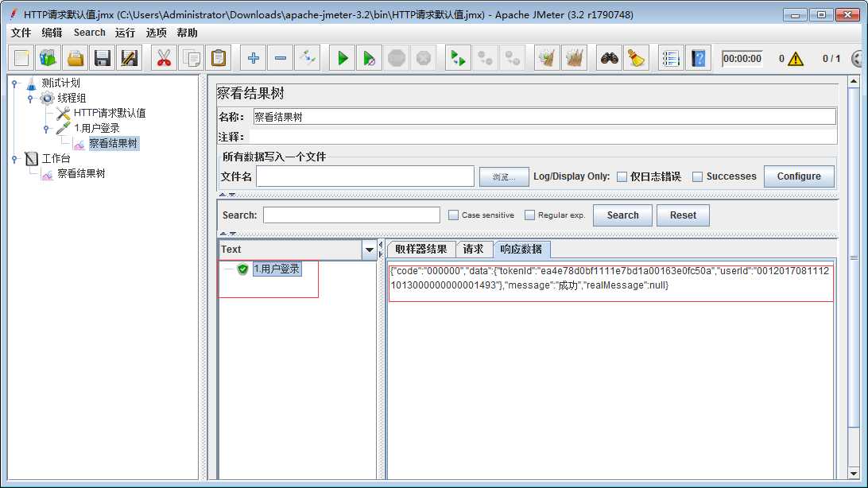Open the 运行 menu
Screen dimensions: 868x488
click(125, 33)
